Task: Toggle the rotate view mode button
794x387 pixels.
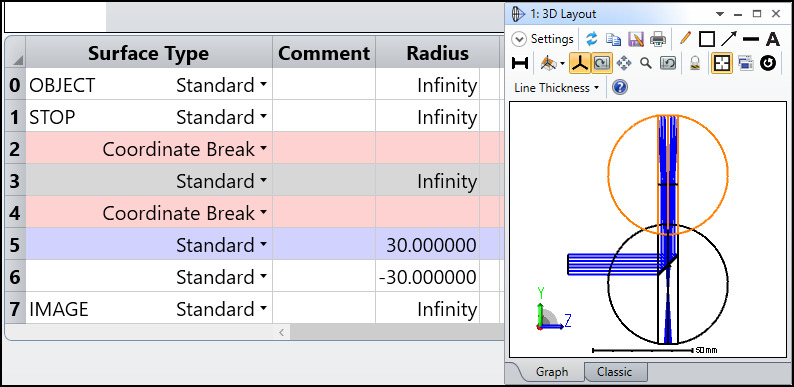Action: (602, 63)
